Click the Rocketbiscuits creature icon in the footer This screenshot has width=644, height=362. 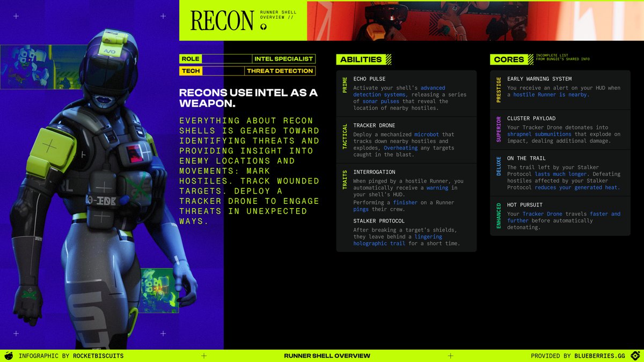point(9,356)
